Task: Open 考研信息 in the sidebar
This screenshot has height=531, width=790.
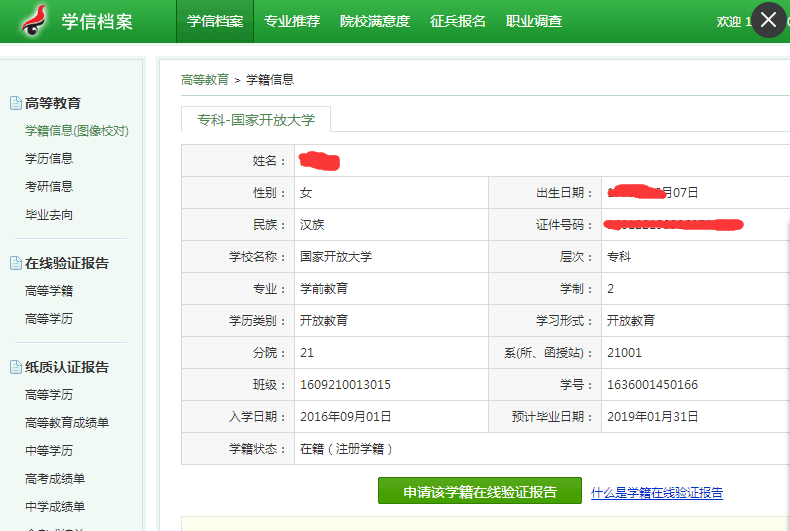Action: (49, 186)
